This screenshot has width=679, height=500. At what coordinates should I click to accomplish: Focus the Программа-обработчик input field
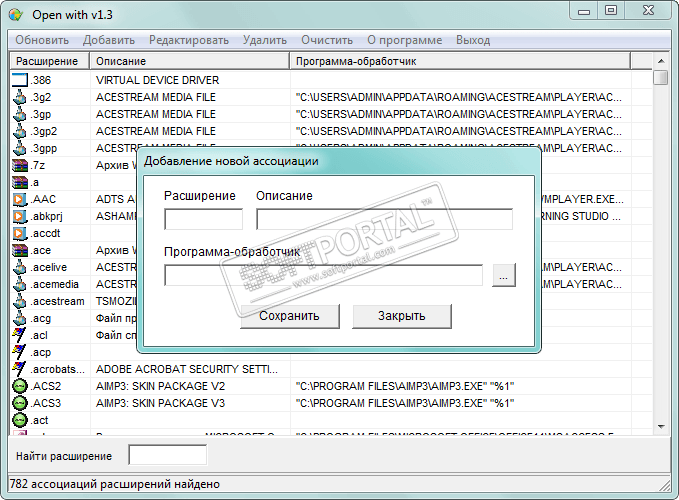pos(323,275)
